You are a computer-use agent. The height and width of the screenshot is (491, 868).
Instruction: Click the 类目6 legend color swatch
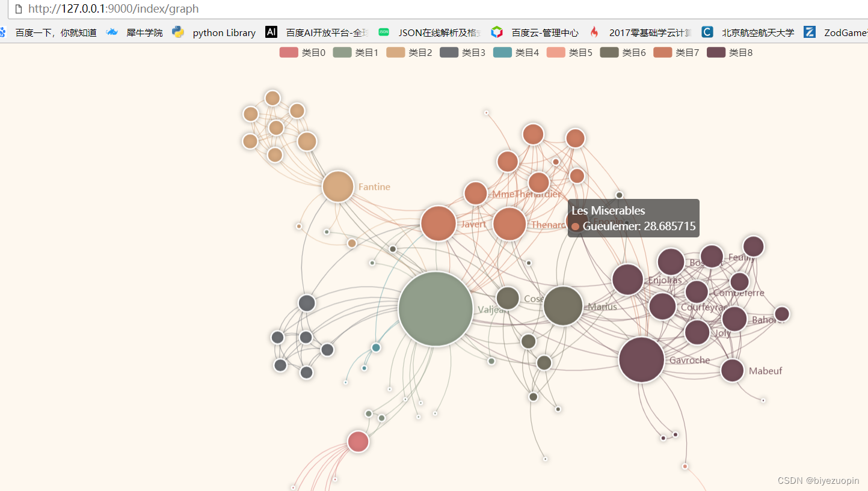(609, 52)
